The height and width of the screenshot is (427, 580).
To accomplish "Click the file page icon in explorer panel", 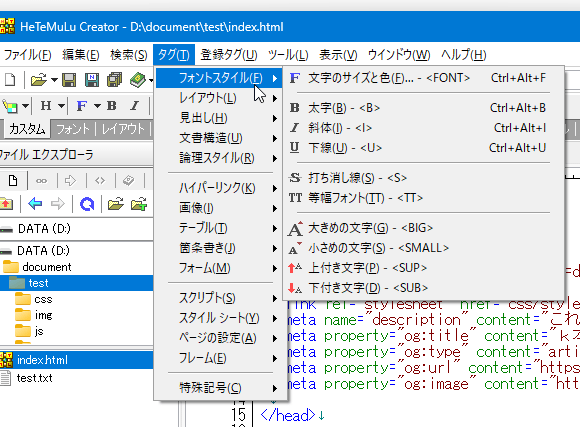I will [x=13, y=181].
